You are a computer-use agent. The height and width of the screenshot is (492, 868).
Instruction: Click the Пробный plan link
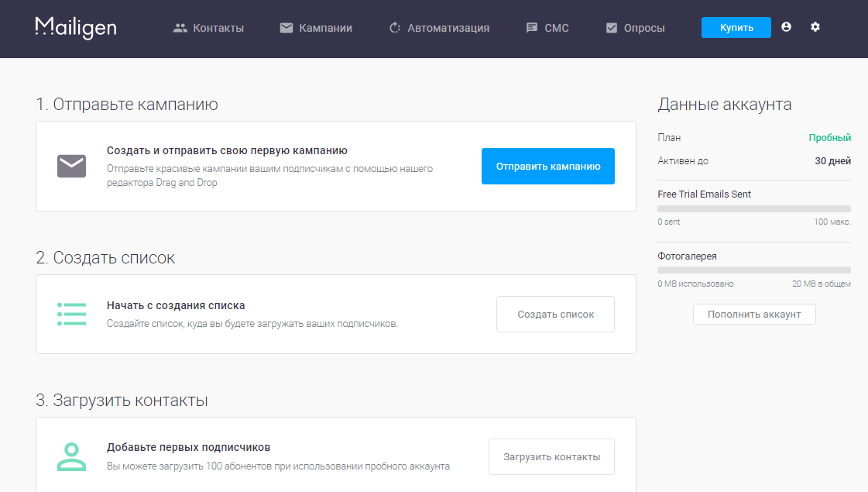coord(829,137)
